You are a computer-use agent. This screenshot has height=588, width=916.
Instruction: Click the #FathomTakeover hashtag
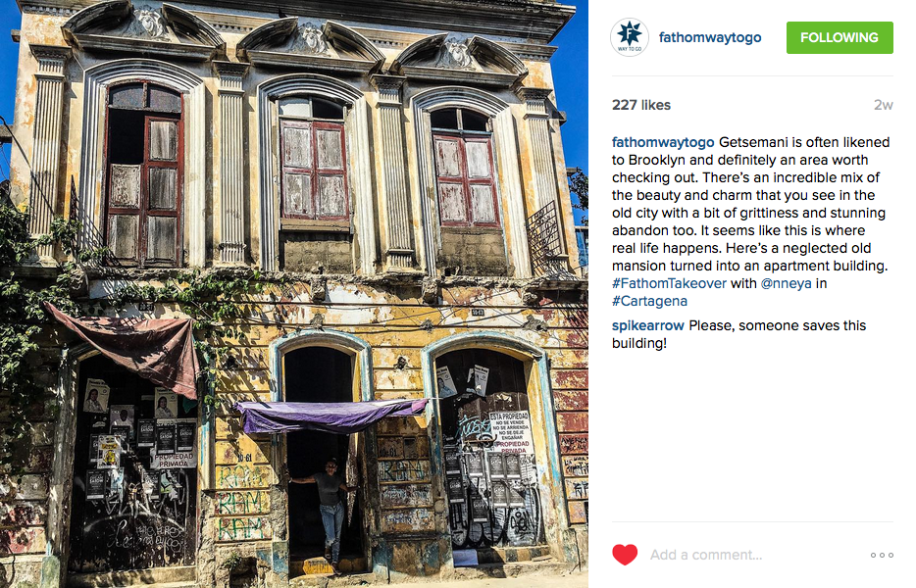(669, 283)
